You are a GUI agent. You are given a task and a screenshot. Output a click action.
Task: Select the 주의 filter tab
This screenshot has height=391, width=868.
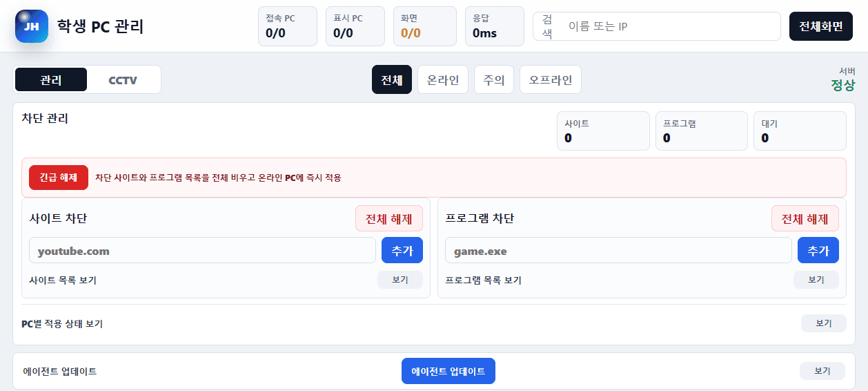click(494, 79)
